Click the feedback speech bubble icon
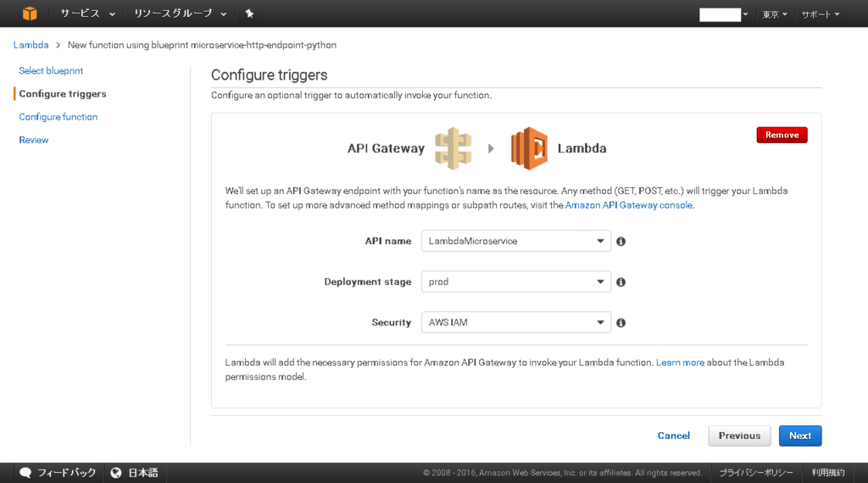 [25, 473]
